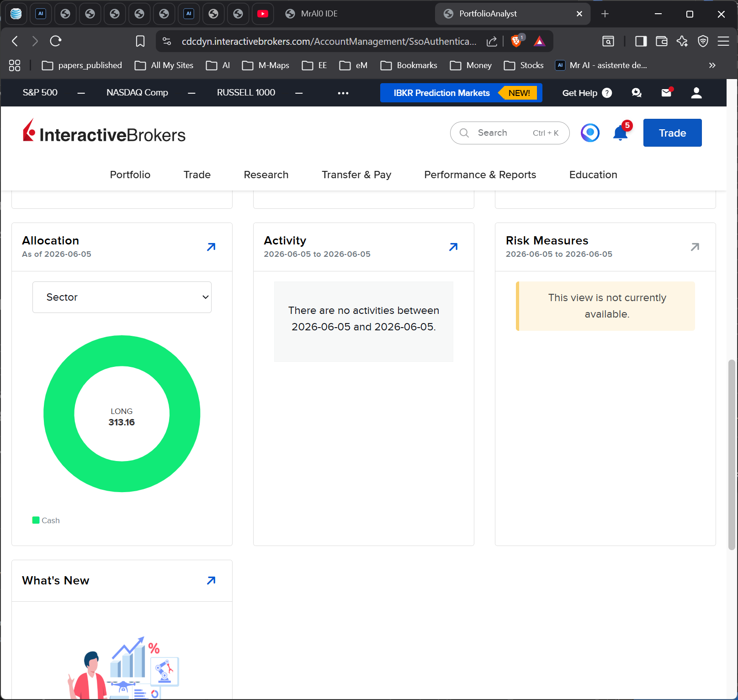Click the RUSSELL 1000 index ticker
Image resolution: width=738 pixels, height=700 pixels.
pos(246,92)
